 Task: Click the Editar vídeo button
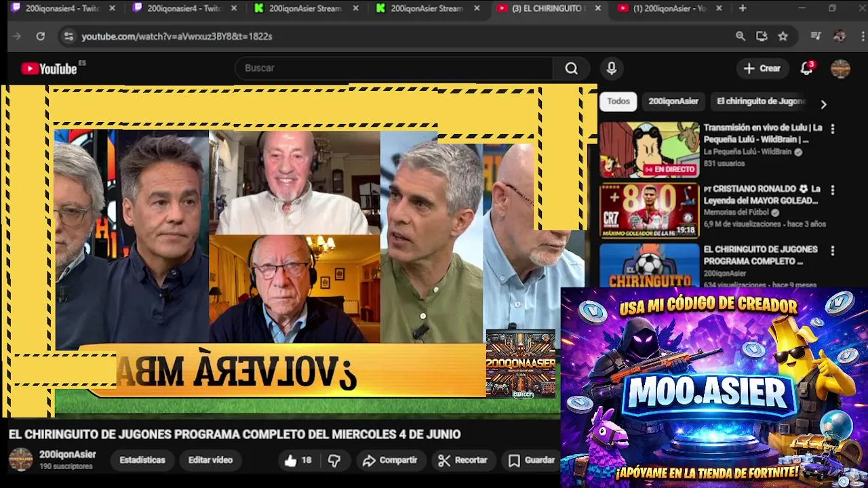tap(210, 460)
